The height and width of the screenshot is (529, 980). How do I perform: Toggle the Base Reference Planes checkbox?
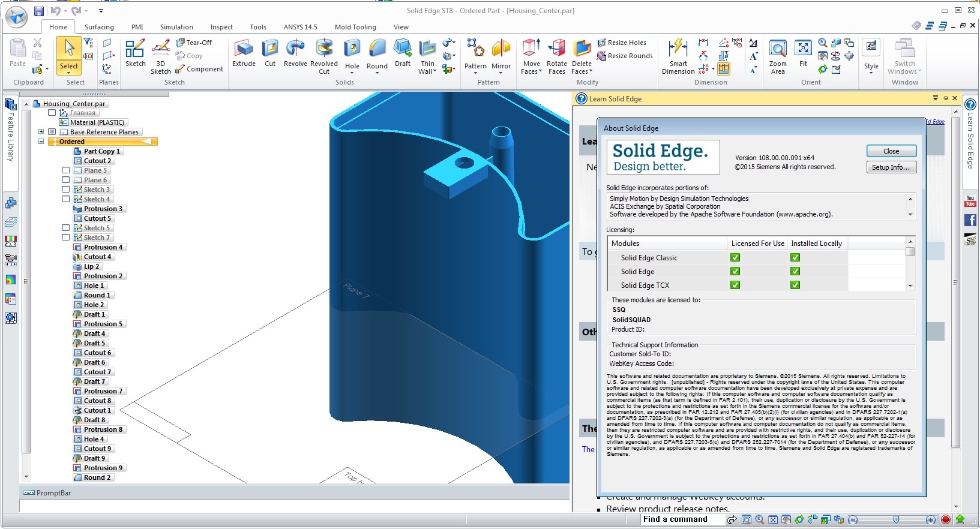point(52,132)
